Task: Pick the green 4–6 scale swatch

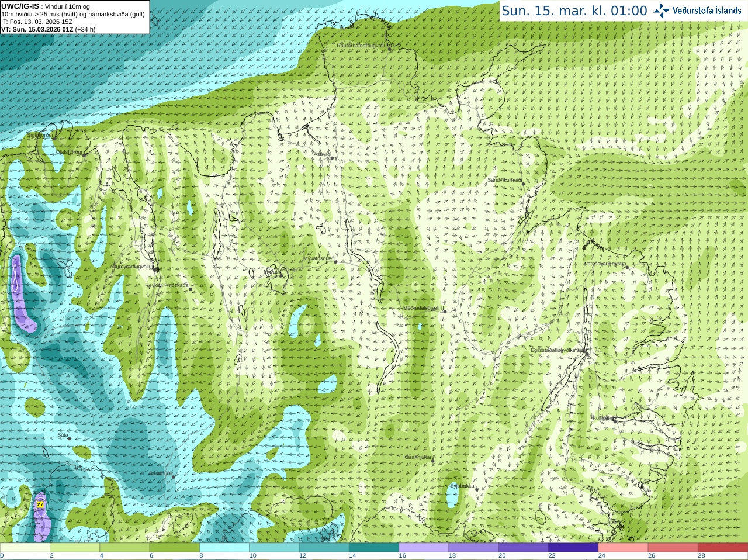Action: (x=124, y=548)
